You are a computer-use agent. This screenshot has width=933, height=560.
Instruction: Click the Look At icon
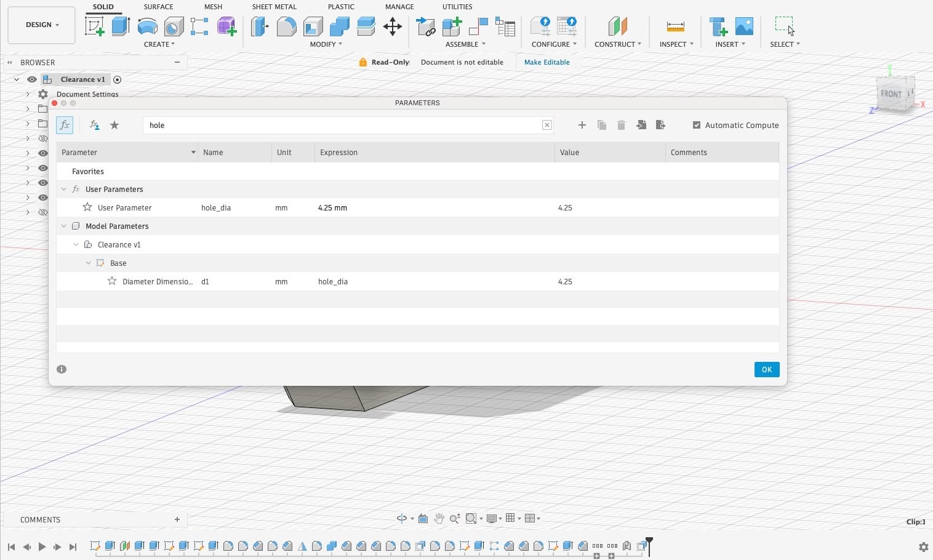(x=423, y=518)
